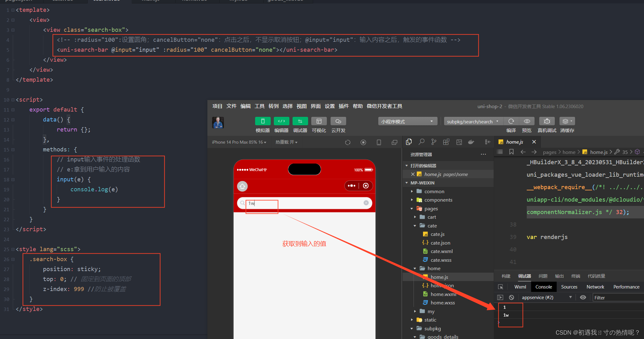The width and height of the screenshot is (644, 339).
Task: Open the extensions icon in activity bar
Action: pyautogui.click(x=446, y=142)
